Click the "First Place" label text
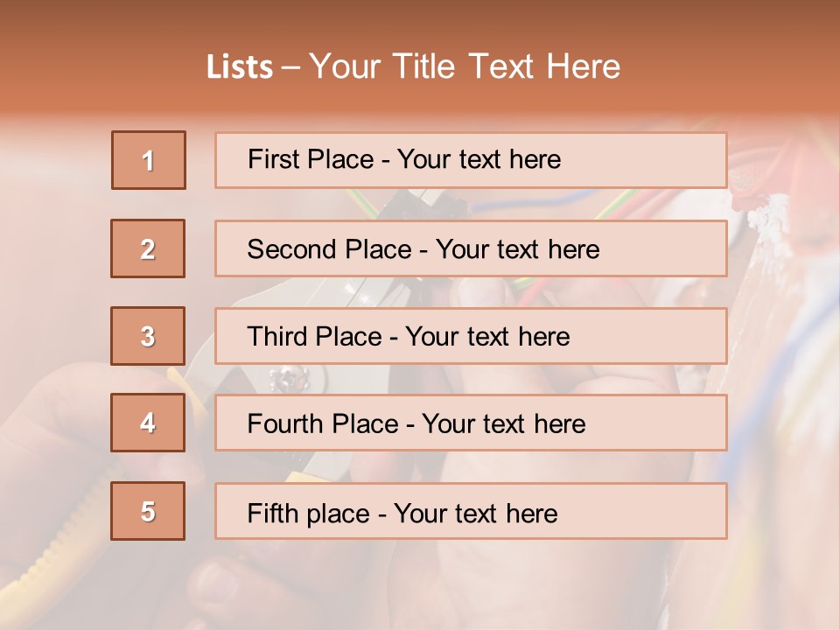Viewport: 840px width, 630px height. pyautogui.click(x=312, y=159)
